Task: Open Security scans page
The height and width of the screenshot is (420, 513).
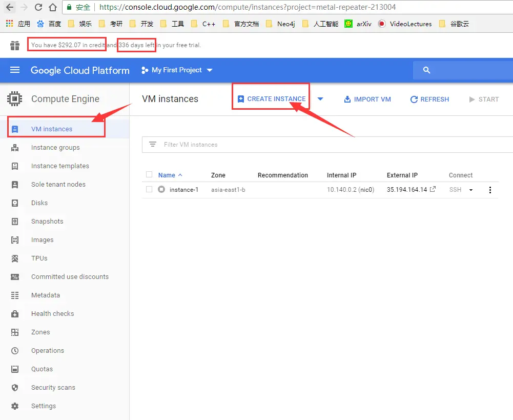Action: point(53,388)
